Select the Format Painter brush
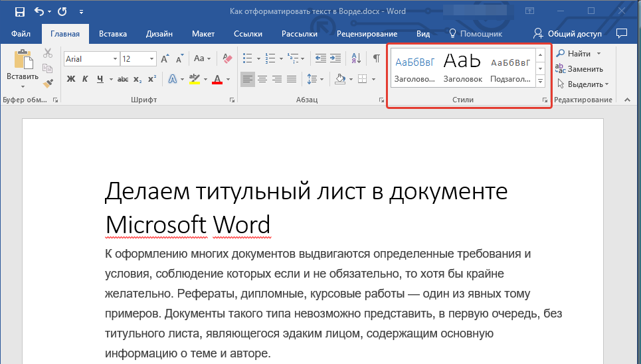The width and height of the screenshot is (641, 364). (x=48, y=84)
